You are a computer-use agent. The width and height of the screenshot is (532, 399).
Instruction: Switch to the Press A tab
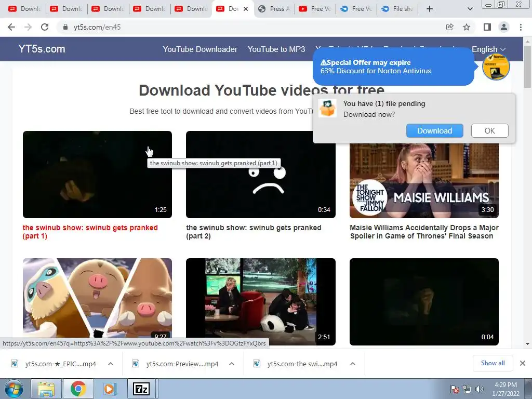274,9
